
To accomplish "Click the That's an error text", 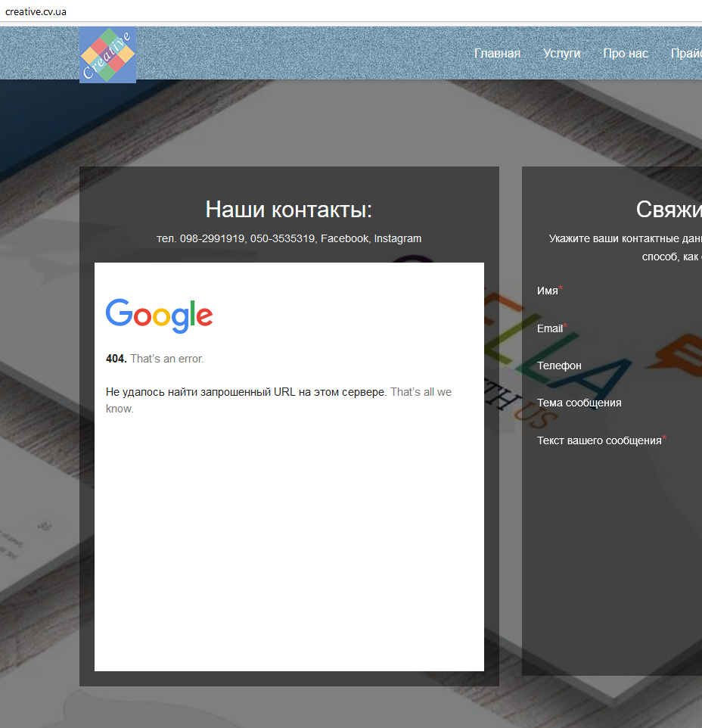I will click(x=166, y=359).
